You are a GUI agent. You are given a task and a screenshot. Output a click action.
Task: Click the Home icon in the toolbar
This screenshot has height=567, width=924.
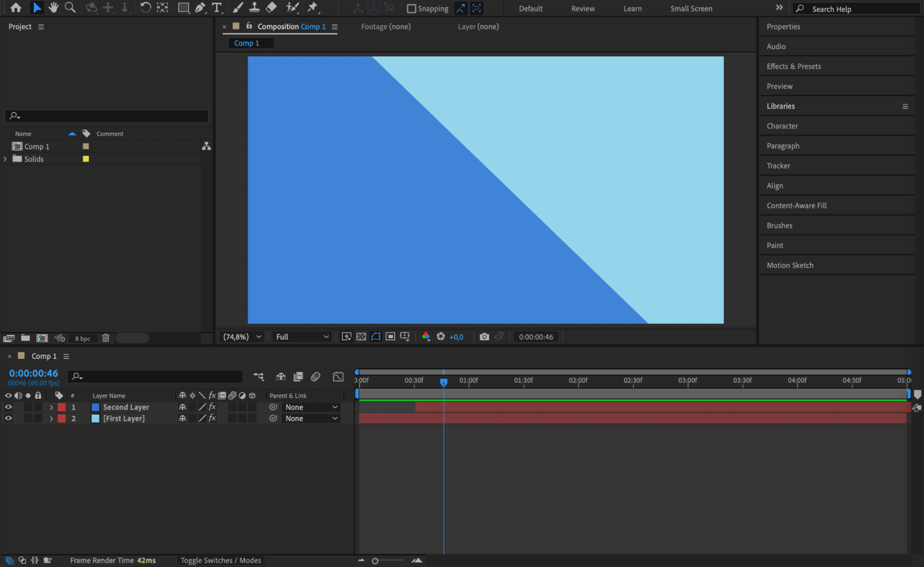pos(16,7)
